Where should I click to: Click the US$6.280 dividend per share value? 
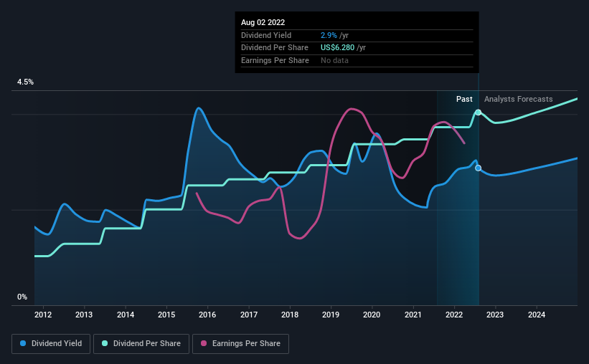click(x=337, y=48)
